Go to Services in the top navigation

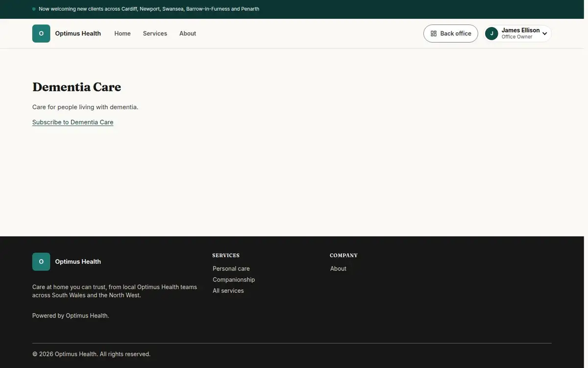click(x=155, y=33)
